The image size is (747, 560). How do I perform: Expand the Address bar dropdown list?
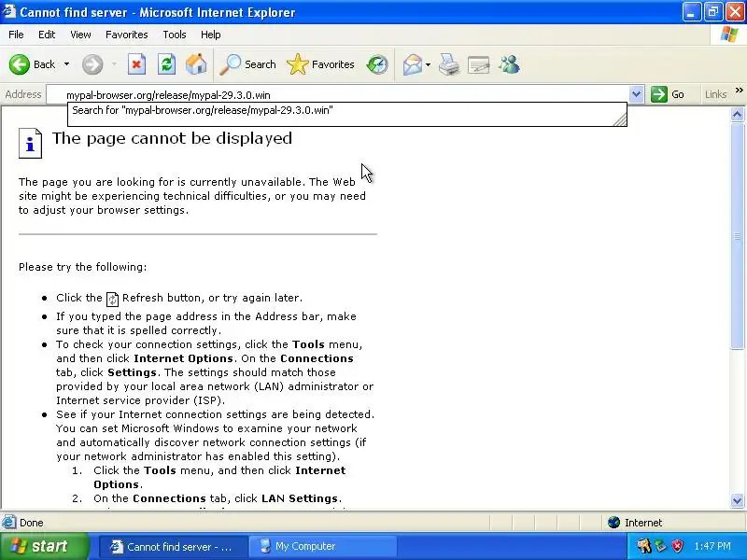coord(637,94)
